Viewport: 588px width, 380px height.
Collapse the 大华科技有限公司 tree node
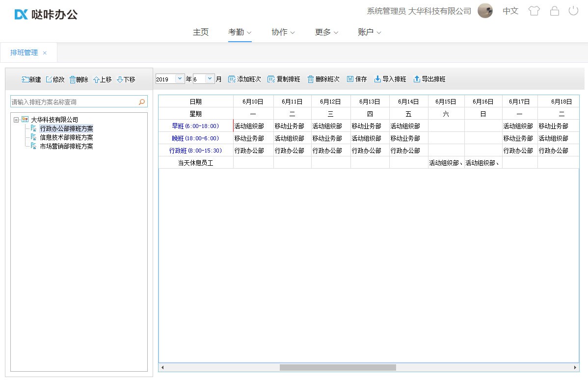[x=16, y=120]
